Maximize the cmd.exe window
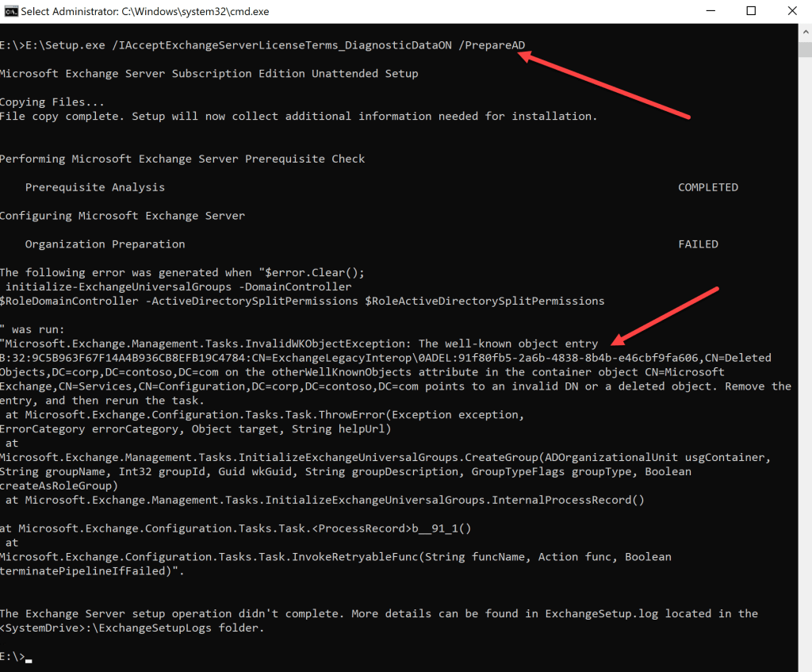The image size is (812, 672). pyautogui.click(x=750, y=11)
